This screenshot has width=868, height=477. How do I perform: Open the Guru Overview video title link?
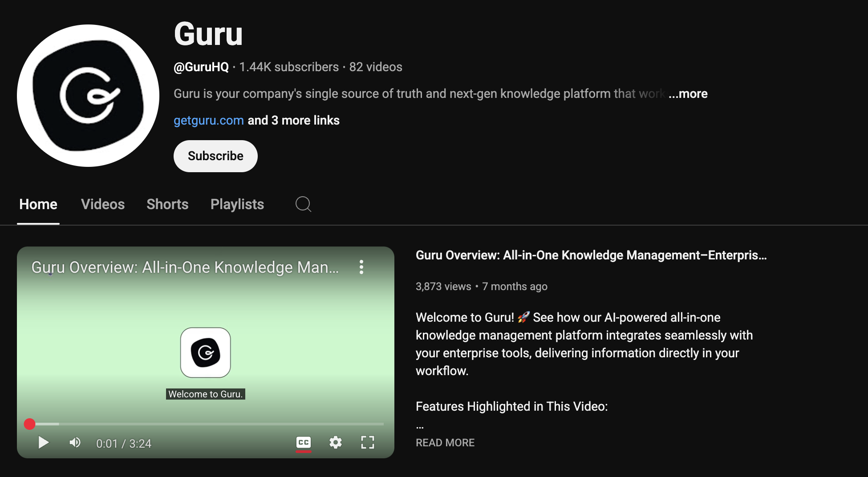tap(591, 255)
